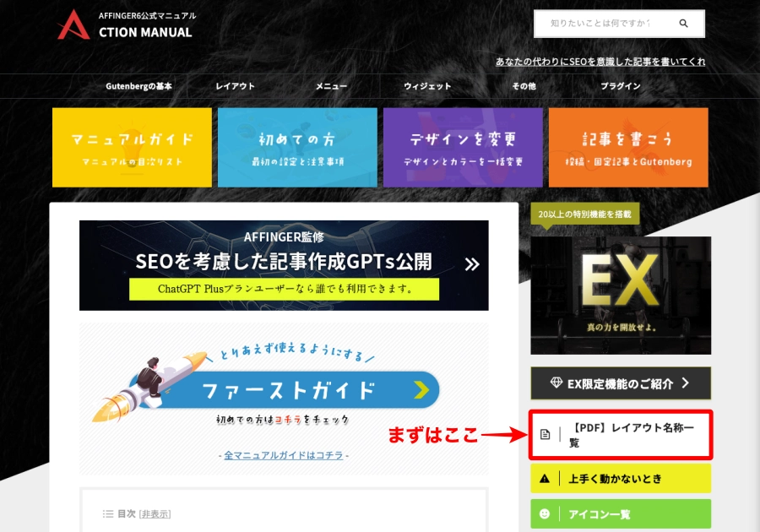The width and height of the screenshot is (760, 532).
Task: Open the 【PDF】レイアウト名称一覧 link
Action: [621, 435]
